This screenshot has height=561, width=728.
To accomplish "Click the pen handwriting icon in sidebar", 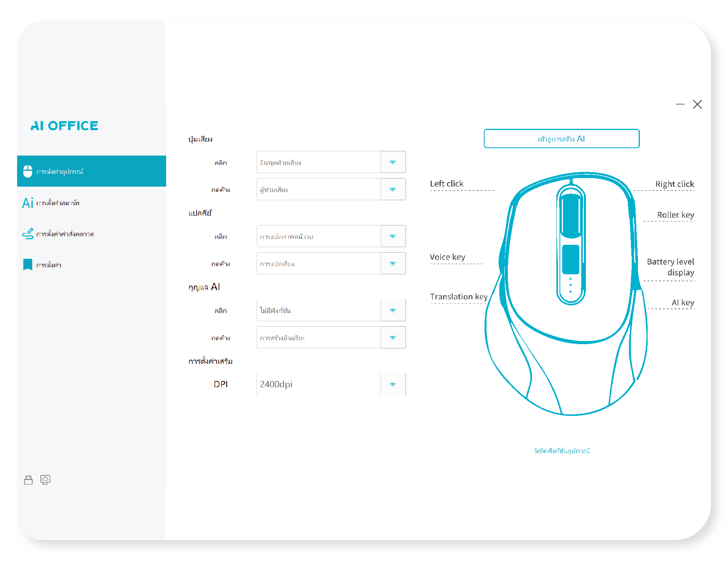I will [28, 234].
